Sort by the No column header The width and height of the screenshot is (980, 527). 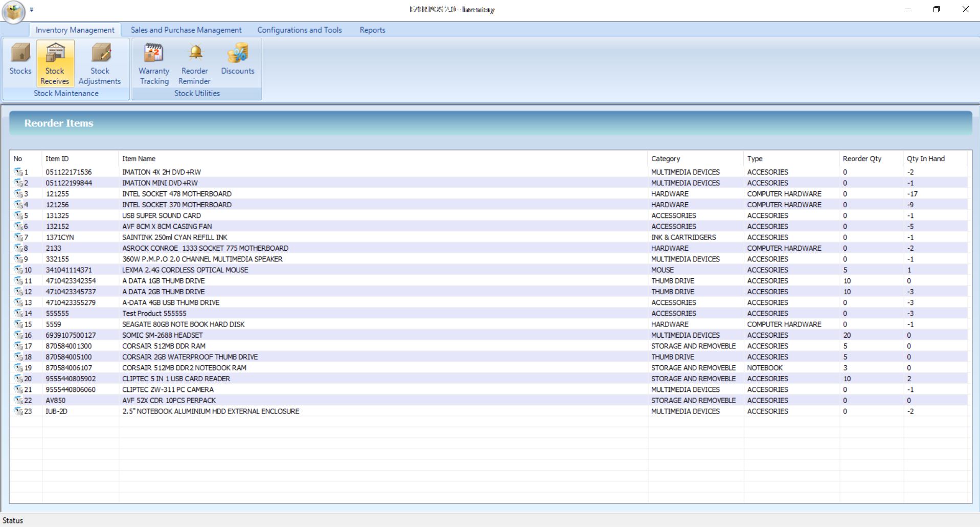tap(26, 159)
